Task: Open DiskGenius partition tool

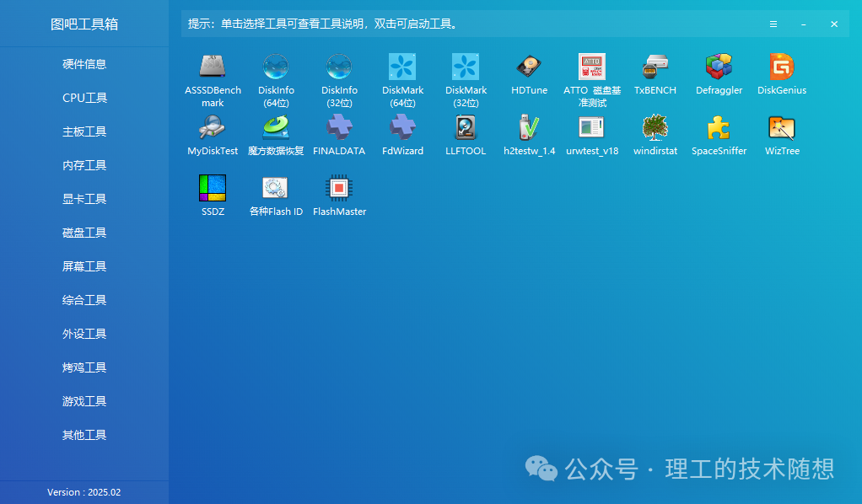Action: click(781, 72)
